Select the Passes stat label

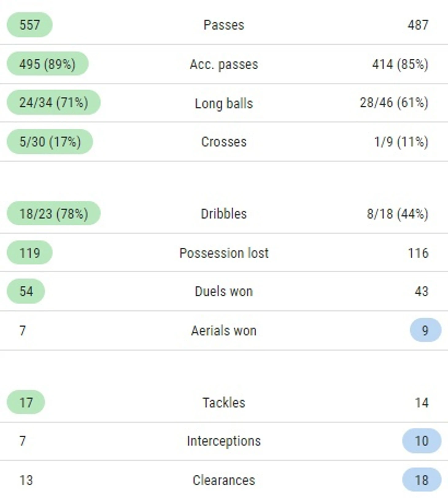[224, 25]
